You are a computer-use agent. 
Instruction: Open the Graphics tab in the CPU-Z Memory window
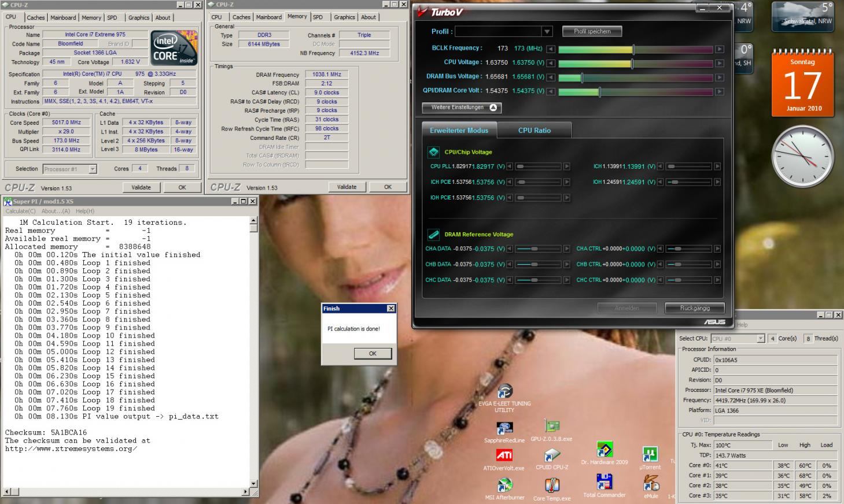pos(344,17)
